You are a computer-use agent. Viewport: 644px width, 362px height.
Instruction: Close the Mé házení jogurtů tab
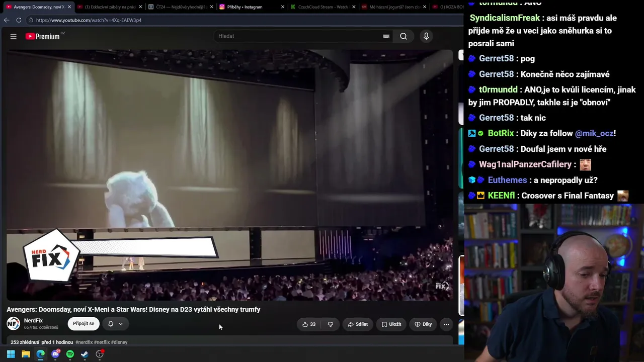(x=425, y=7)
